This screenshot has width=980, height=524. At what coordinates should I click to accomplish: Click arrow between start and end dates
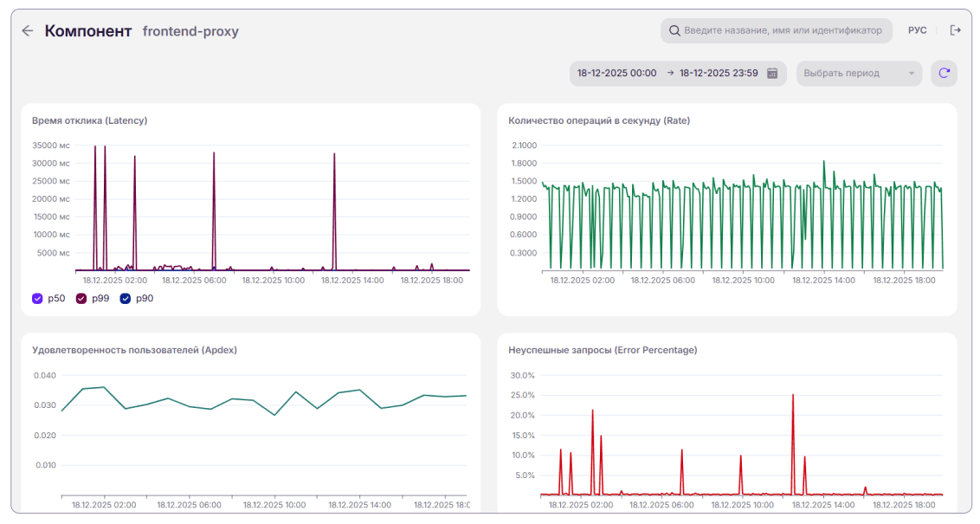point(670,73)
